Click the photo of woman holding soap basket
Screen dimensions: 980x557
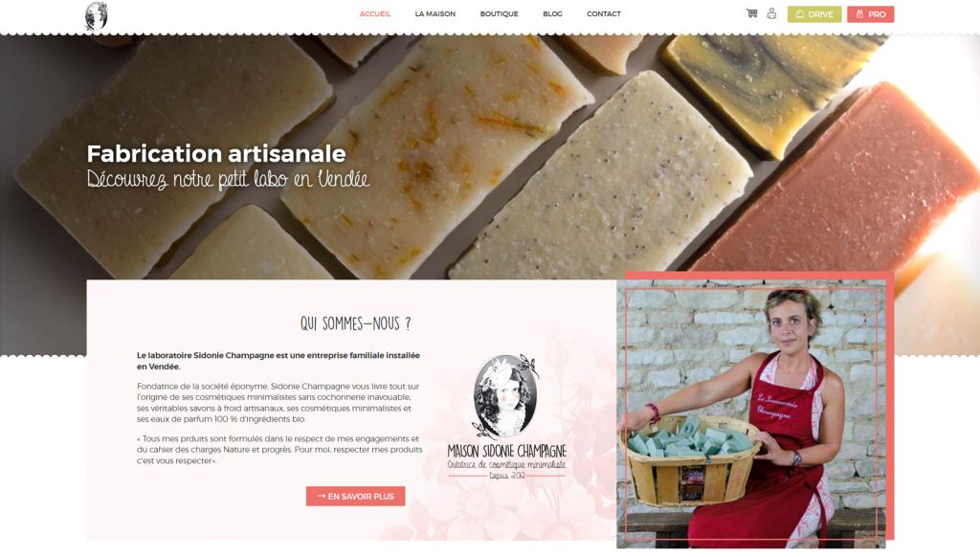(x=750, y=413)
